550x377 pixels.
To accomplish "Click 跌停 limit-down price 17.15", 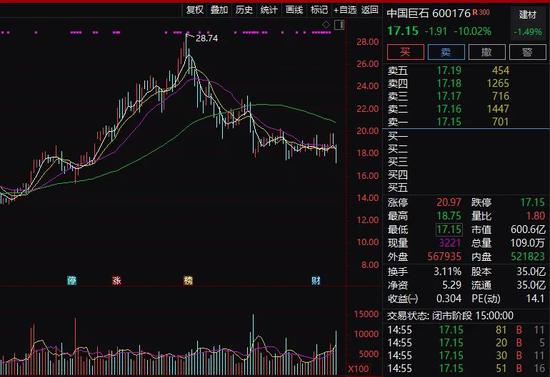I will (x=533, y=202).
